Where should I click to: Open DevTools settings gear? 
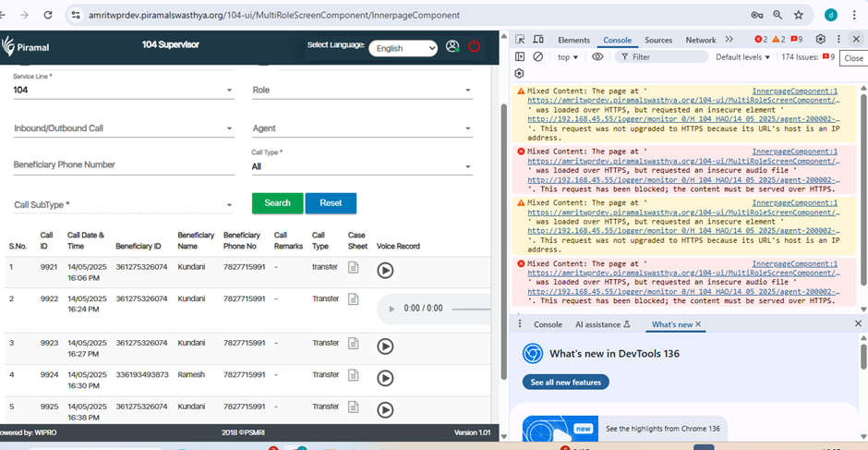pyautogui.click(x=821, y=40)
